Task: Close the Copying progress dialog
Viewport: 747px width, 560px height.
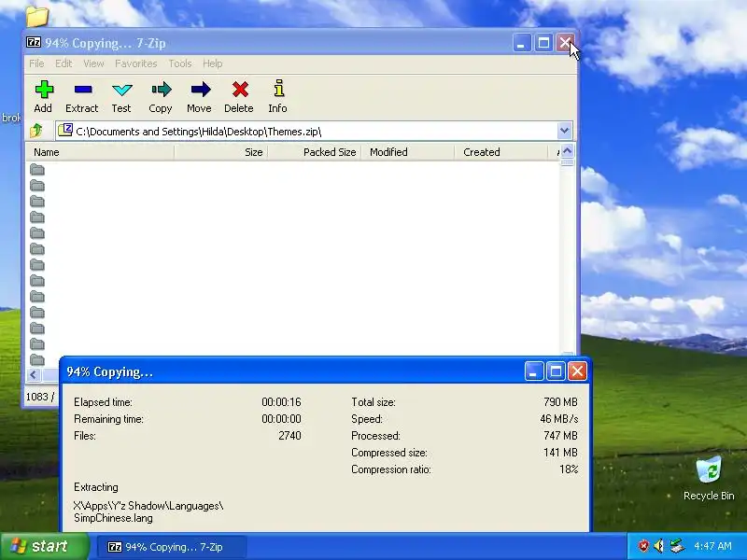Action: 577,371
